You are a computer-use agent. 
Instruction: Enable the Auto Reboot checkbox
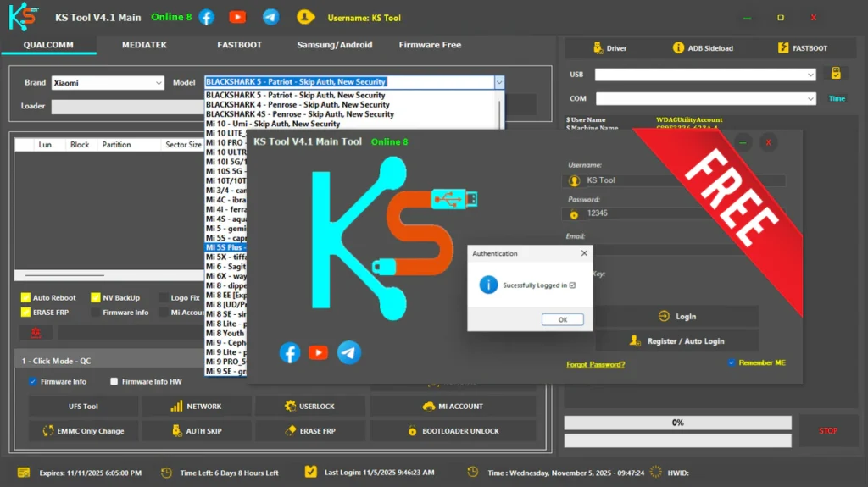pos(25,298)
